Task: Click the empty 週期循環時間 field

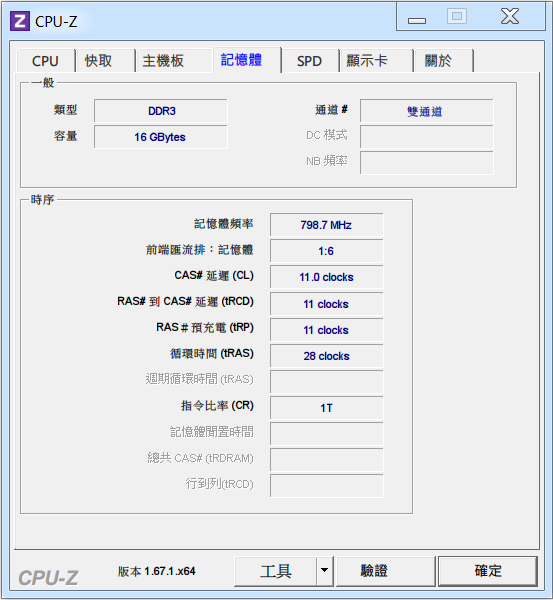Action: pyautogui.click(x=326, y=382)
